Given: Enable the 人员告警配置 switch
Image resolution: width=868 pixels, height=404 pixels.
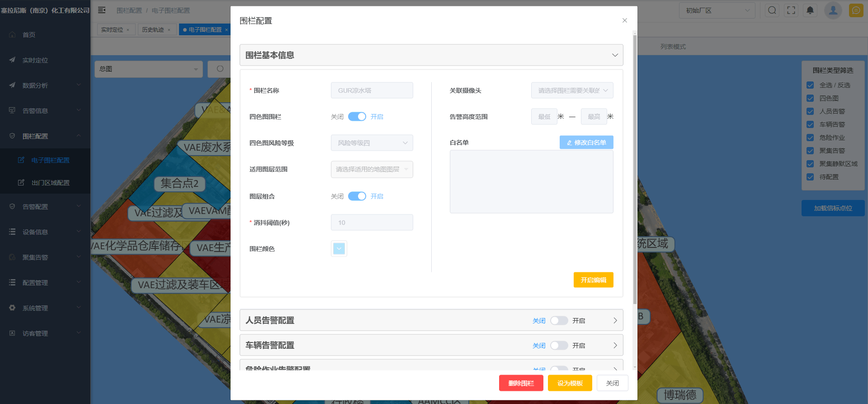Looking at the screenshot, I should tap(559, 321).
